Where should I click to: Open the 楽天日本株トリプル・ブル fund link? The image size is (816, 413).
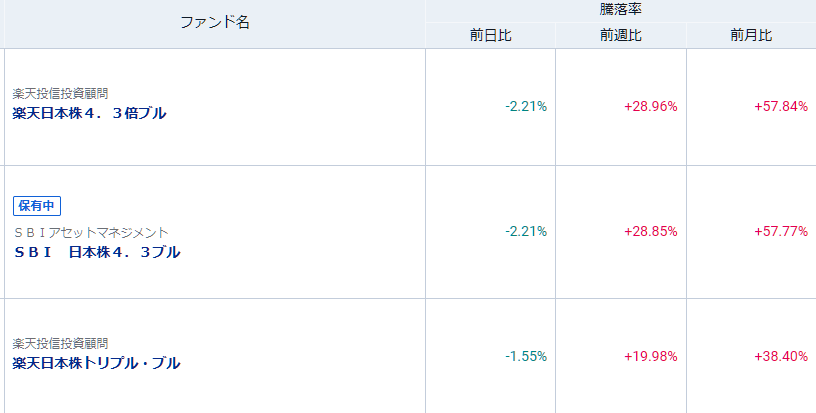[x=97, y=363]
